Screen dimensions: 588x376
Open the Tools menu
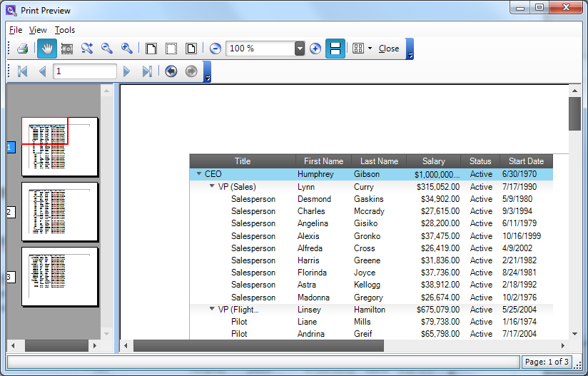click(65, 30)
